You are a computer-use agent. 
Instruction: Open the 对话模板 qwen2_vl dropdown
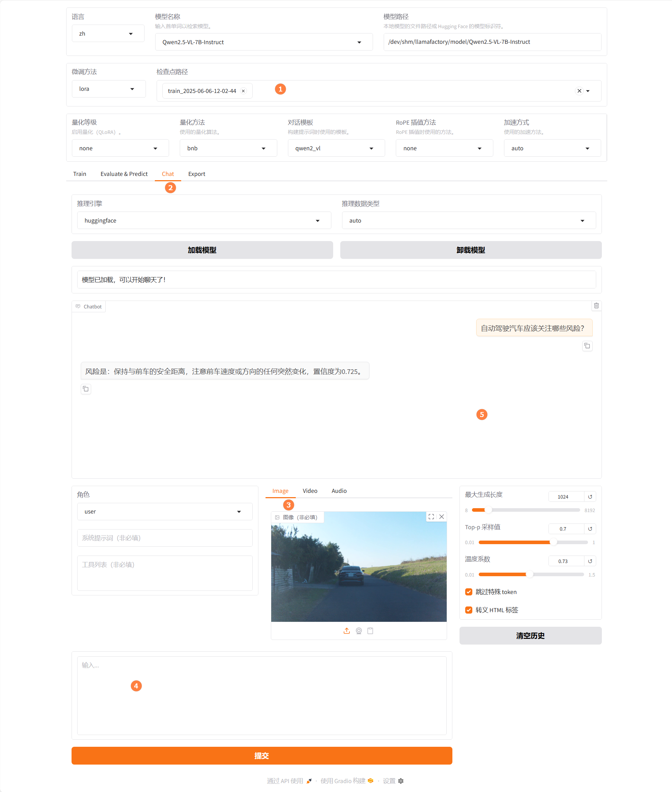pyautogui.click(x=336, y=148)
